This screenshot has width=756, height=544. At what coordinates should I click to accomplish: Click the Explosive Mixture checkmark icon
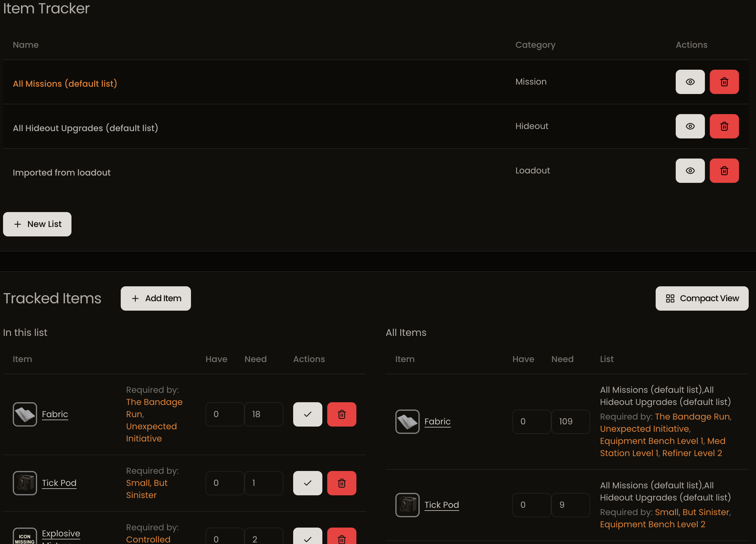307,538
